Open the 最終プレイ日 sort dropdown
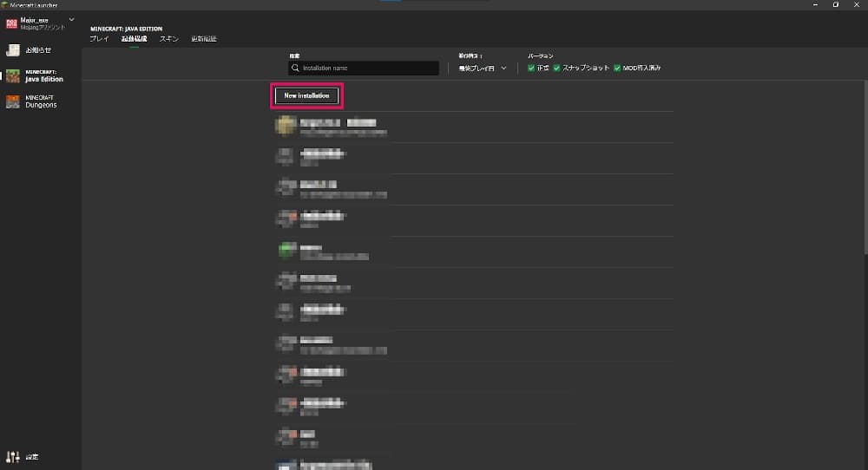 (482, 68)
